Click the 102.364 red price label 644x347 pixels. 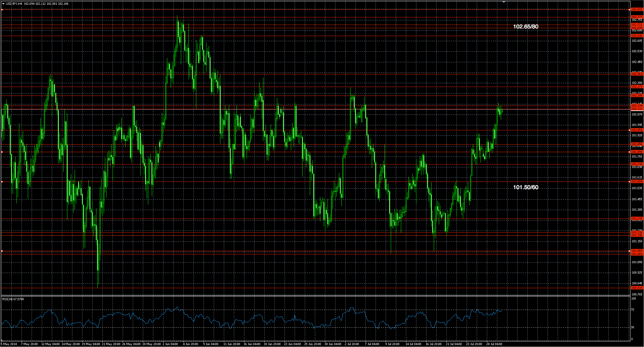click(x=637, y=74)
